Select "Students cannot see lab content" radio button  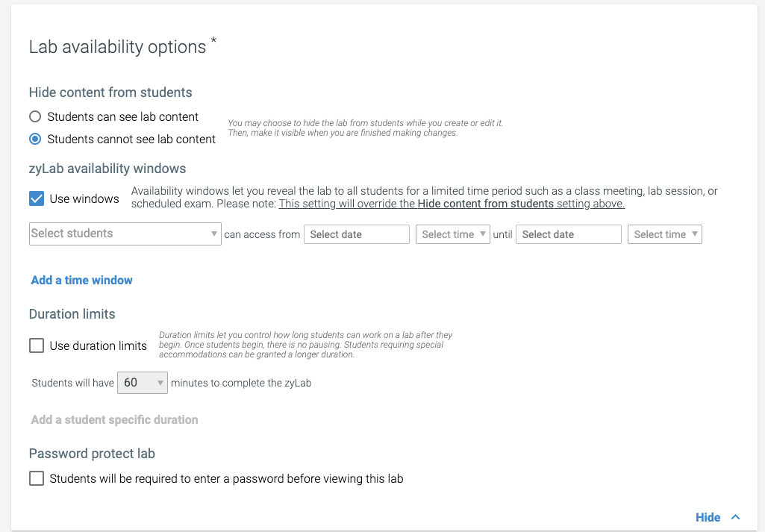(35, 139)
